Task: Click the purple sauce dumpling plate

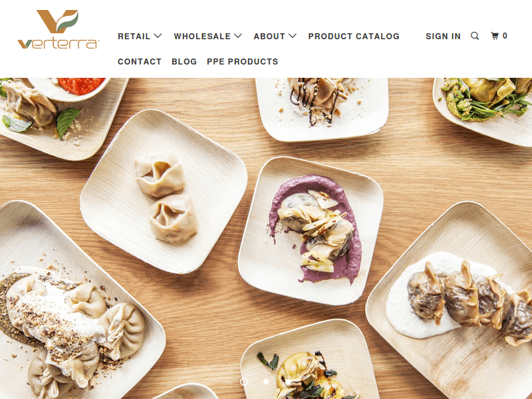Action: click(311, 231)
